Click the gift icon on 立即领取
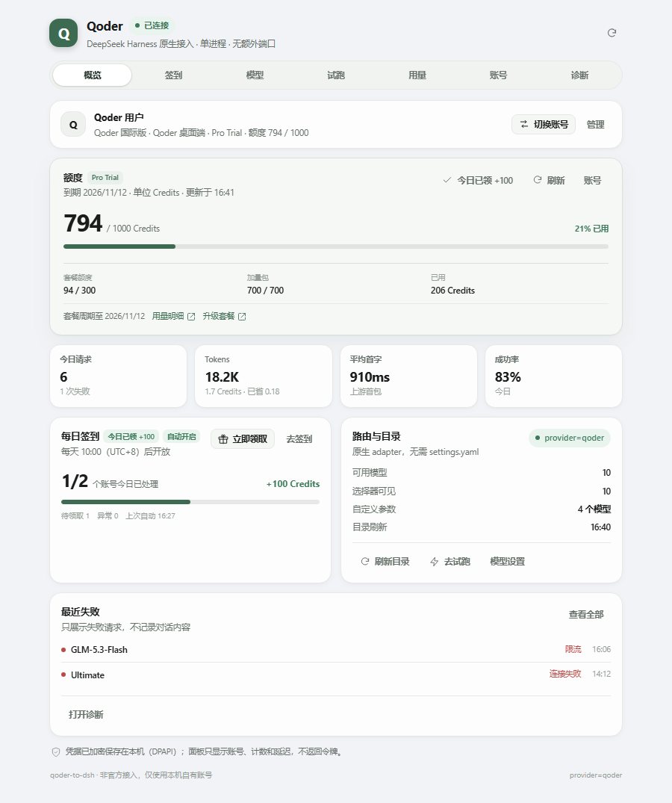The width and height of the screenshot is (672, 803). pos(223,439)
